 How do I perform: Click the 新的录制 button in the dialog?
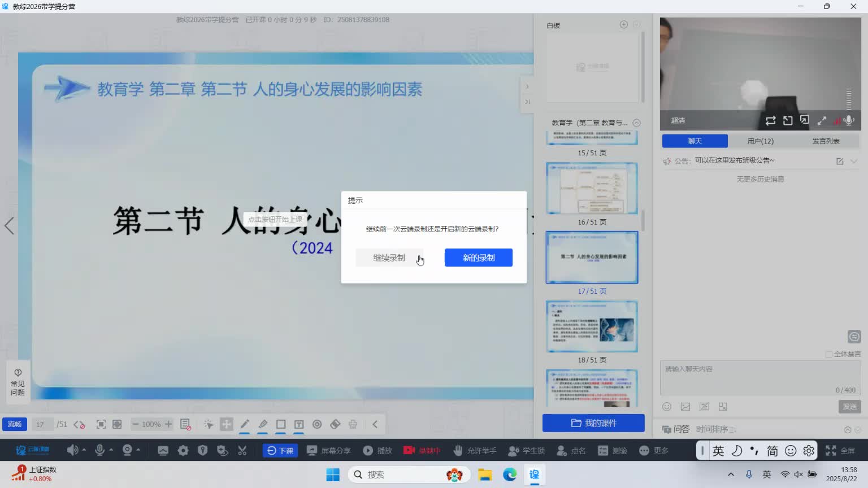coord(478,258)
